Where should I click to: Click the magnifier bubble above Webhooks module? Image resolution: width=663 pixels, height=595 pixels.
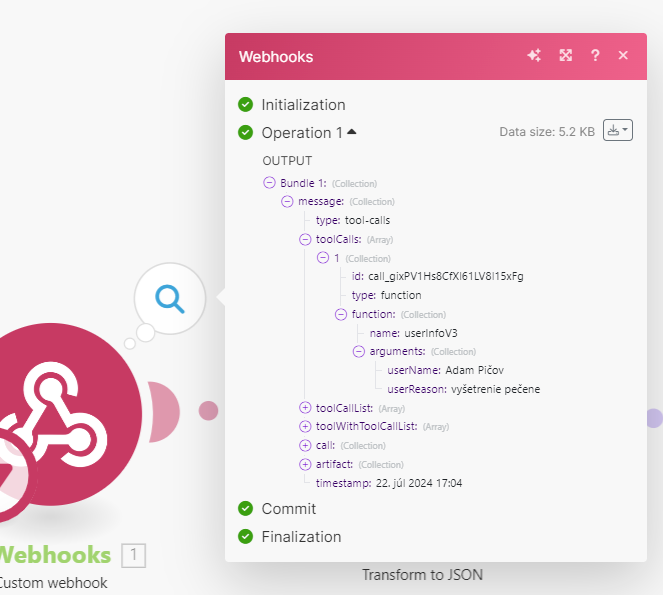[x=170, y=299]
